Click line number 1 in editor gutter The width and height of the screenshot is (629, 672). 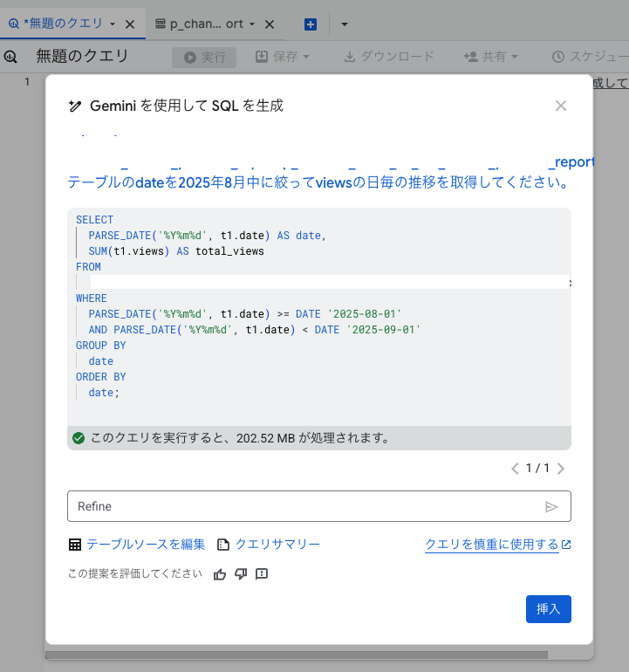[x=27, y=82]
